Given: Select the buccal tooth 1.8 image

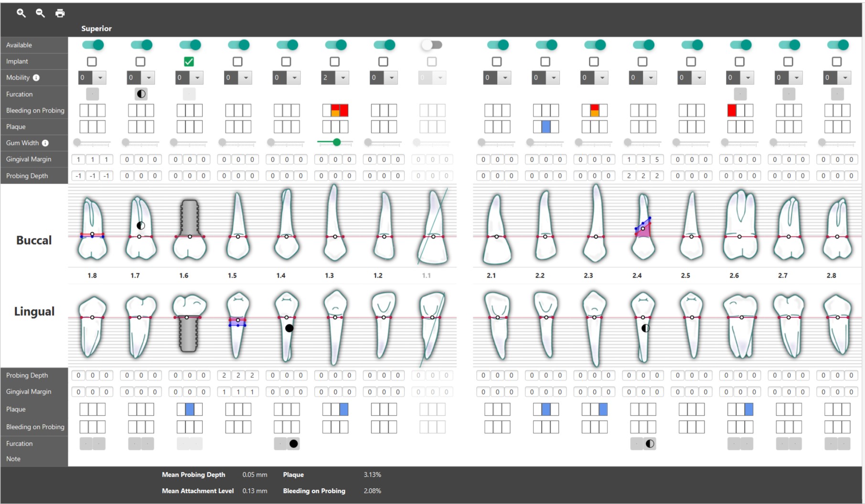Looking at the screenshot, I should [x=92, y=229].
